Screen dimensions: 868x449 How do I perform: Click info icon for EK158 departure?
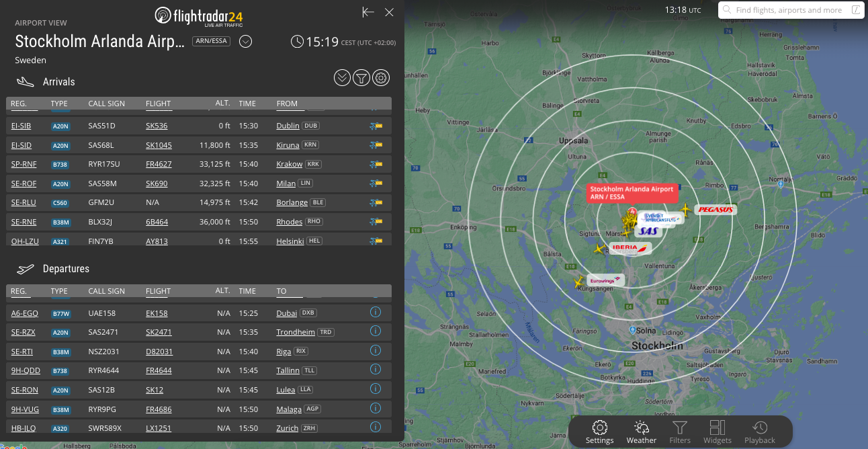(376, 312)
